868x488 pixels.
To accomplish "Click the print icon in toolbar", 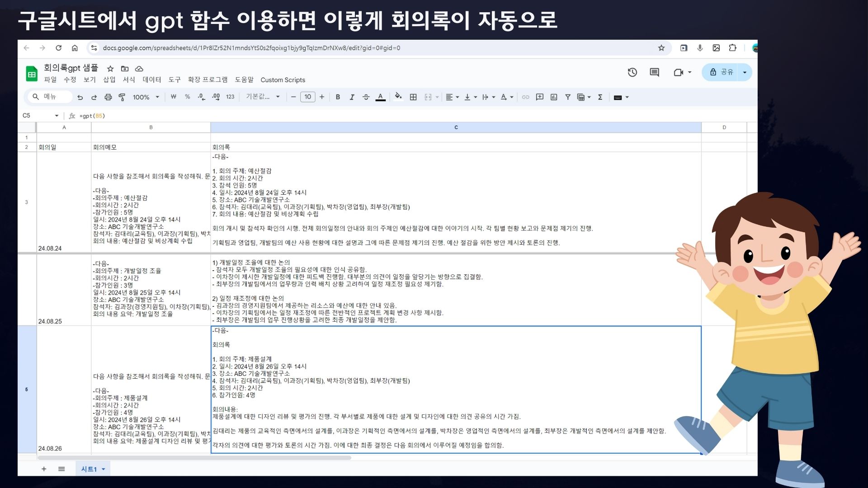I will (108, 97).
